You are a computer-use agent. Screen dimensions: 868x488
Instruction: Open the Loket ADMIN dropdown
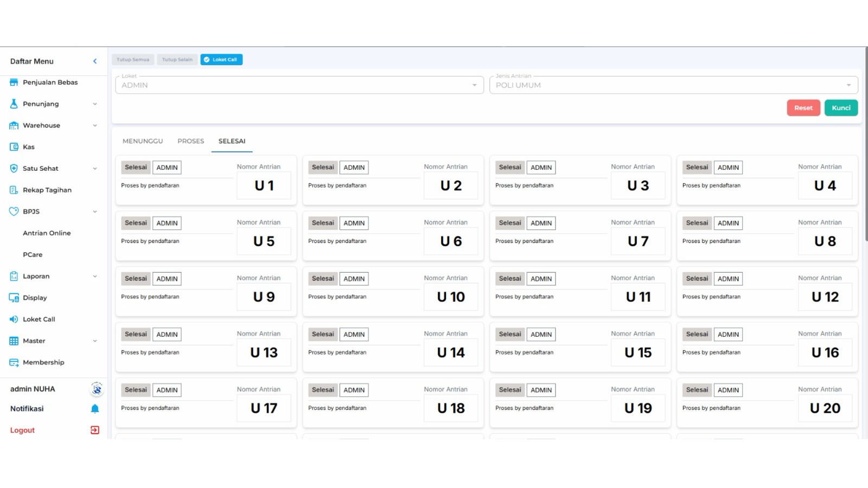coord(299,85)
